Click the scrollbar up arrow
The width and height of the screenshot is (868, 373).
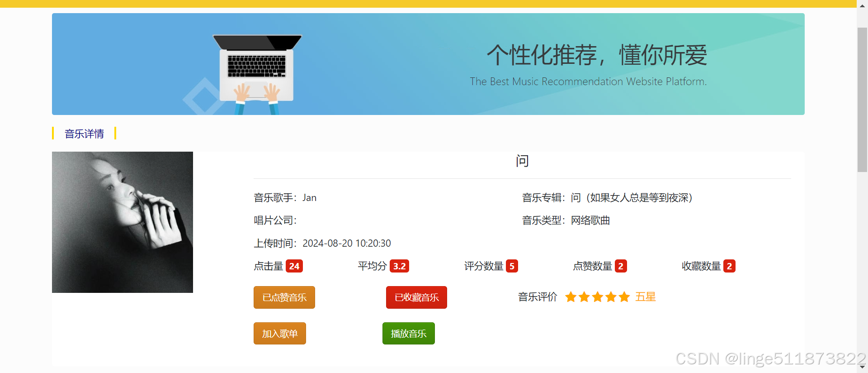click(x=862, y=5)
